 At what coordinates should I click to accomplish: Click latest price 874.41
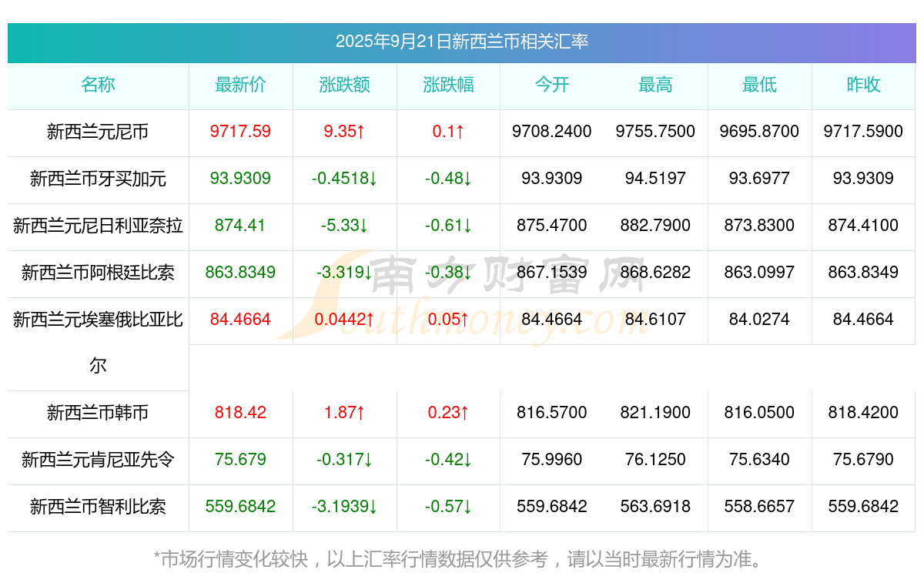pos(240,226)
